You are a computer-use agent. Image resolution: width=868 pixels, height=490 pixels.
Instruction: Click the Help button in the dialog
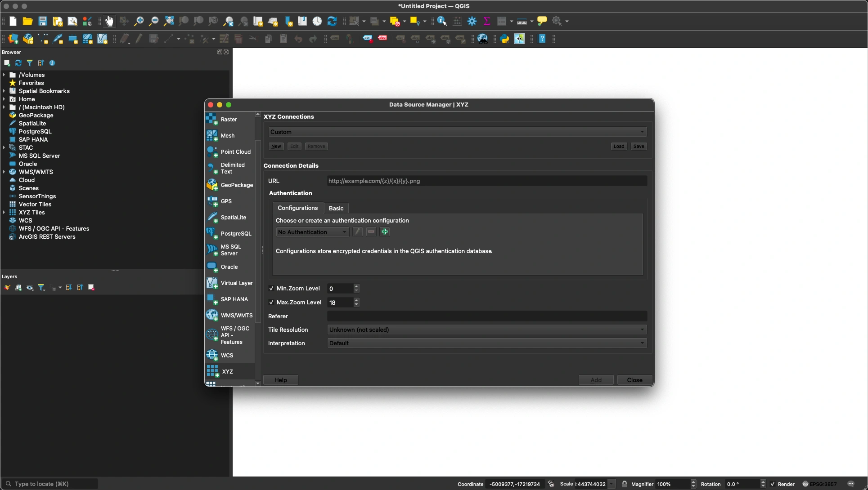click(x=281, y=380)
